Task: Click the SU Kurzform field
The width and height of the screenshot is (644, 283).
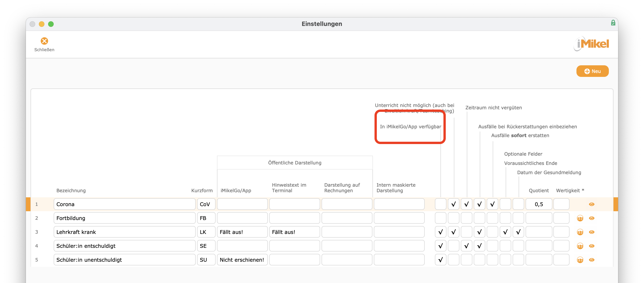Action: coord(206,260)
